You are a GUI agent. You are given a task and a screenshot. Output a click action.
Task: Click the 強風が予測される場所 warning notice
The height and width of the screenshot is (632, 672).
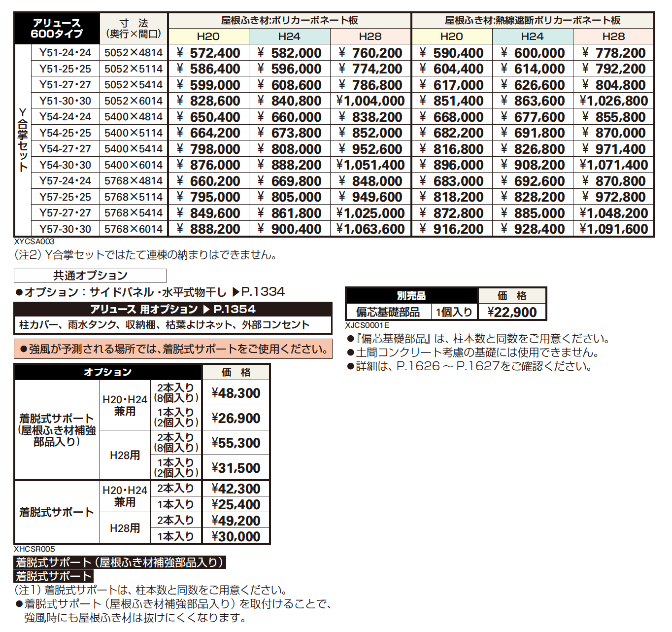tap(173, 349)
